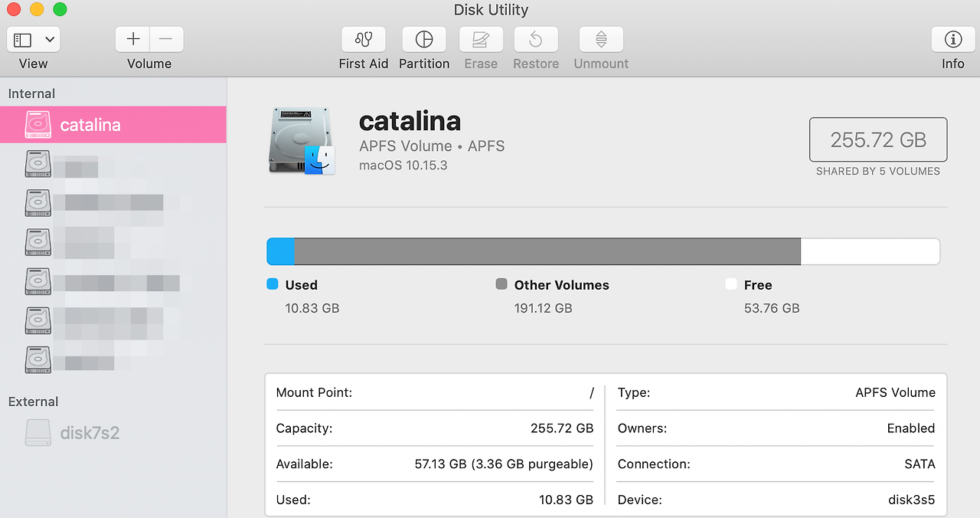
Task: Add a volume with the plus button
Action: 133,39
